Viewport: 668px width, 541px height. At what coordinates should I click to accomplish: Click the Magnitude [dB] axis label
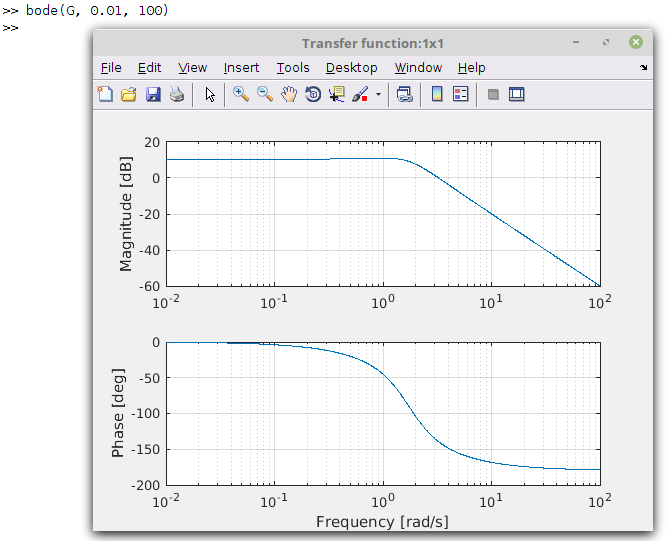tap(126, 214)
